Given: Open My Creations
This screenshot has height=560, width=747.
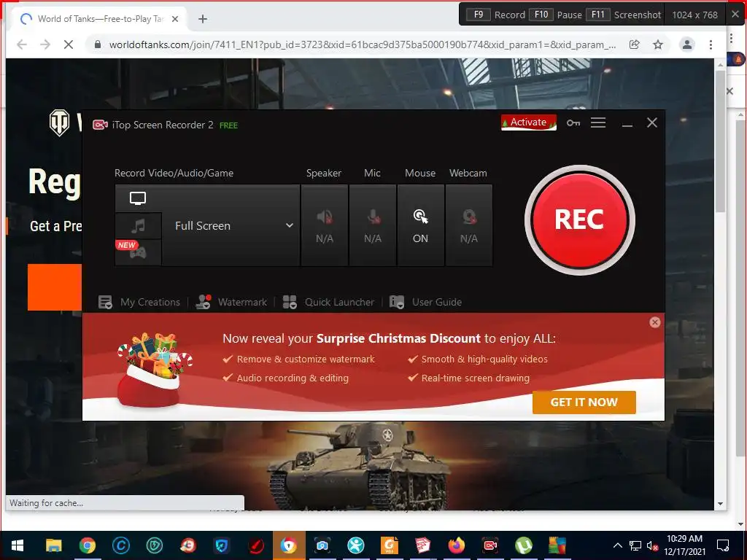Looking at the screenshot, I should pos(139,302).
